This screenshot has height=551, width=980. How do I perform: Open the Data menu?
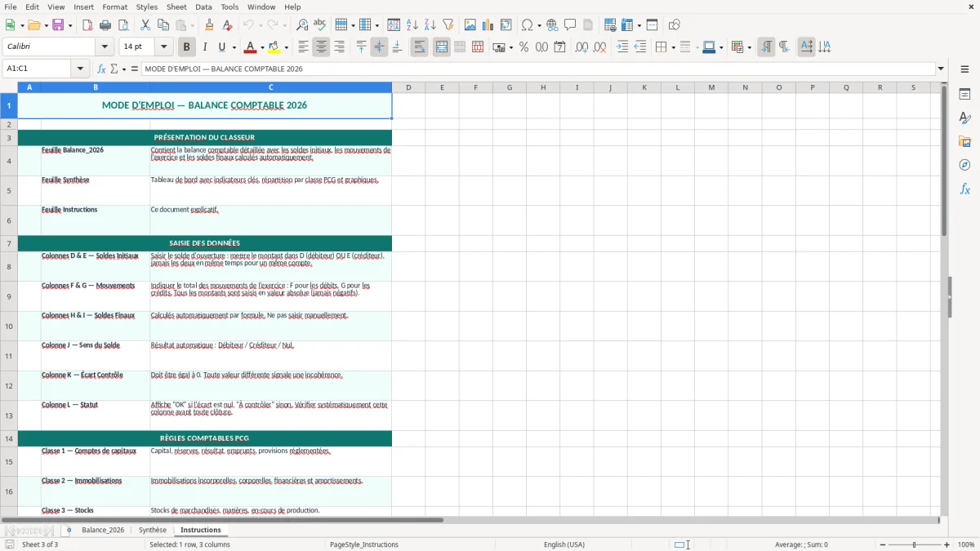coord(203,7)
